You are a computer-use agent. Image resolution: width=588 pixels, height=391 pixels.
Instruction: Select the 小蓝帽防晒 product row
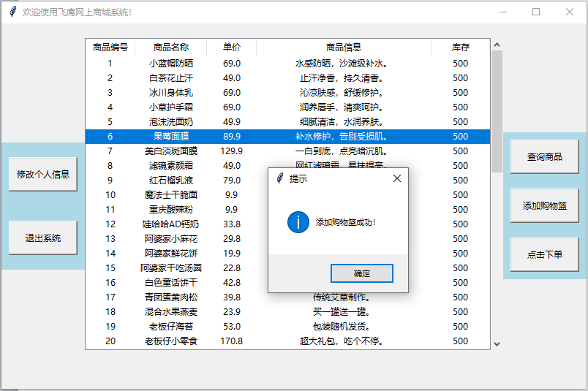coord(287,64)
